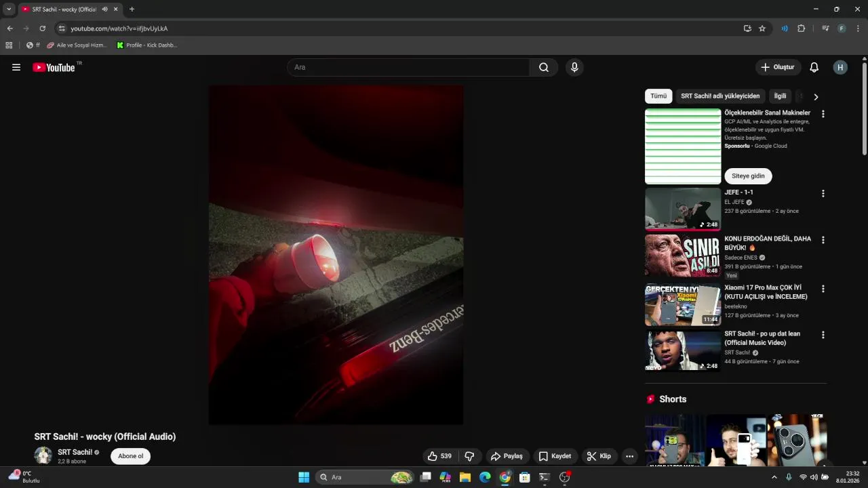The image size is (868, 488).
Task: Open Chrome profile avatar button
Action: [842, 28]
